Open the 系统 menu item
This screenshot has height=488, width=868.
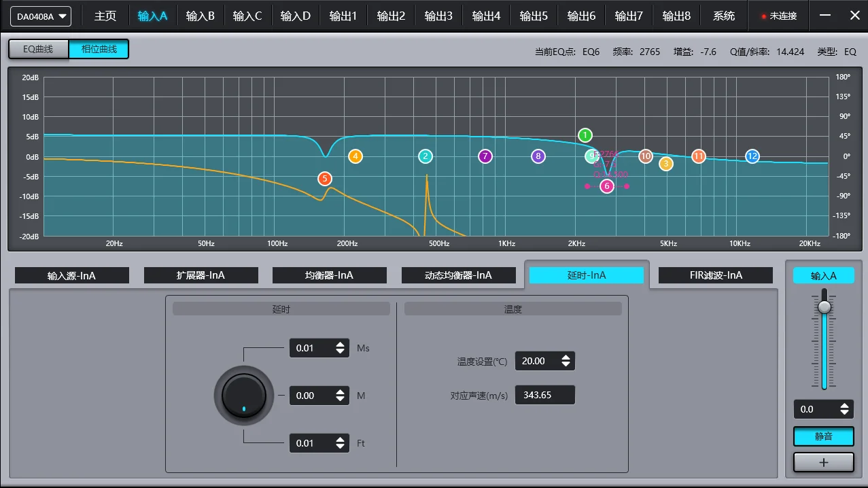[723, 15]
